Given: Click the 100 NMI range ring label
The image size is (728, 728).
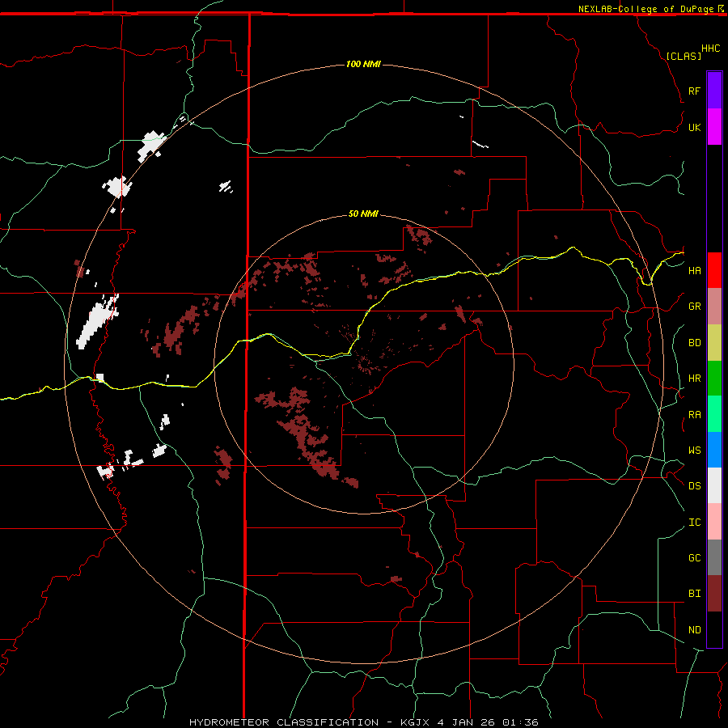Looking at the screenshot, I should click(x=363, y=64).
